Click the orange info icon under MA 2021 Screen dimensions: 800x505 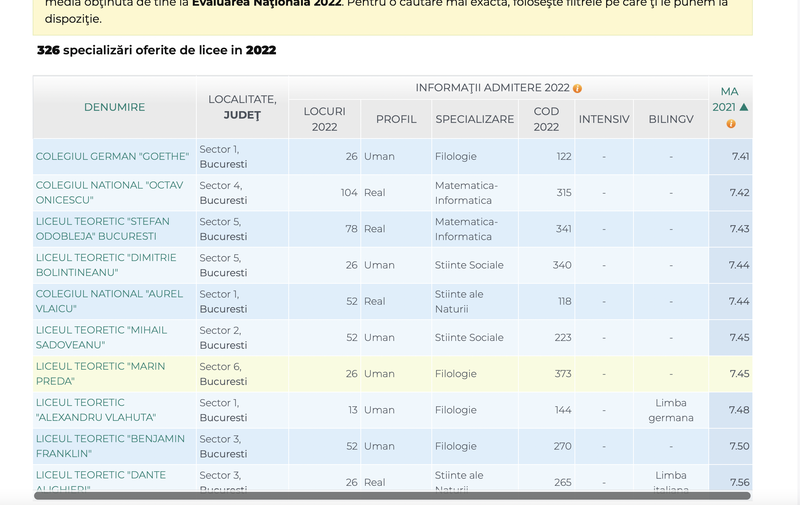[x=730, y=124]
